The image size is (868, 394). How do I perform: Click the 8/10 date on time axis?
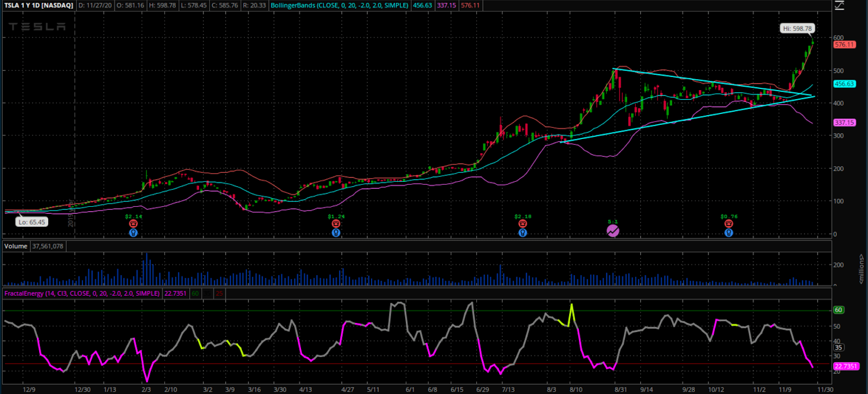pos(576,390)
